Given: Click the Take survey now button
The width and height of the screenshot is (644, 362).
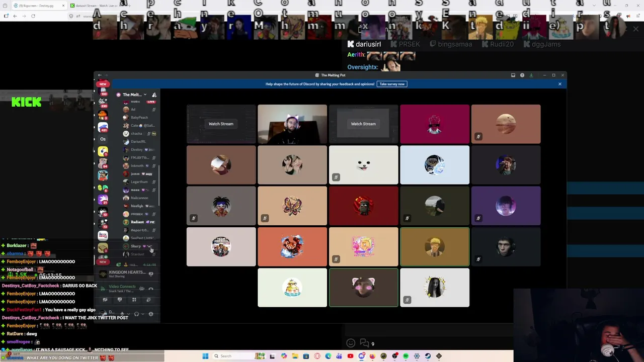Looking at the screenshot, I should pos(392,84).
